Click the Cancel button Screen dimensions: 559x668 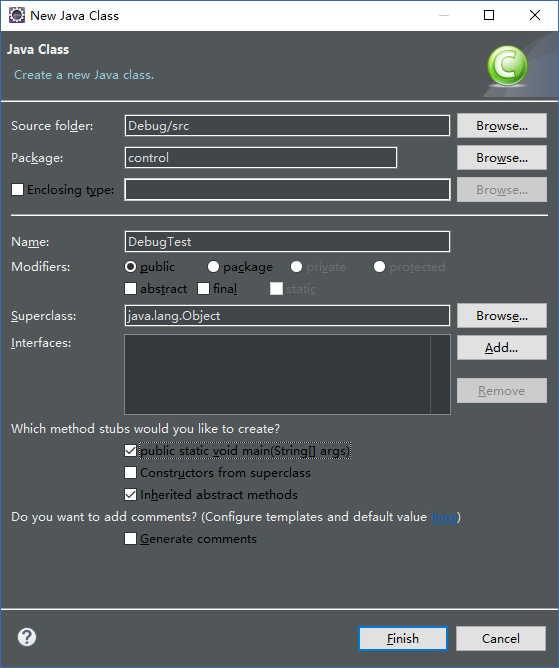501,639
